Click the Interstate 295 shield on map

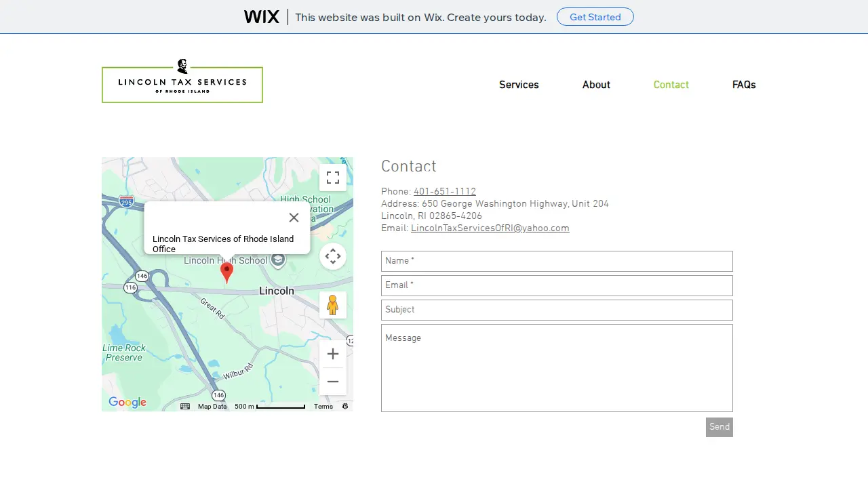click(x=126, y=201)
